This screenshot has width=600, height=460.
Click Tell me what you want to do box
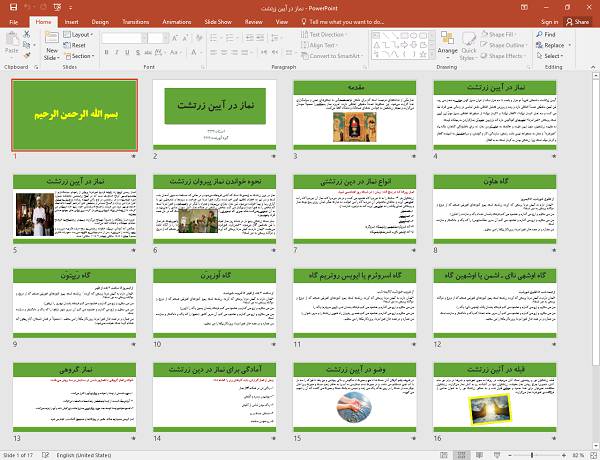click(342, 22)
